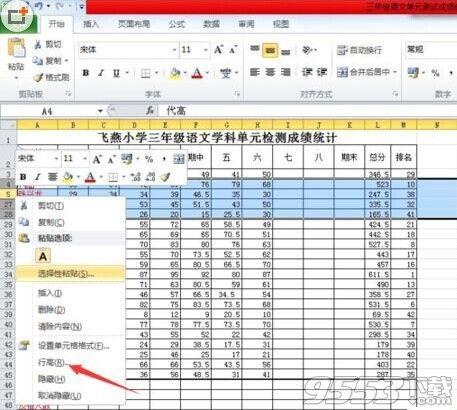The width and height of the screenshot is (457, 410).
Task: Choose 取消隐藏(U) in context menu
Action: pos(71,396)
